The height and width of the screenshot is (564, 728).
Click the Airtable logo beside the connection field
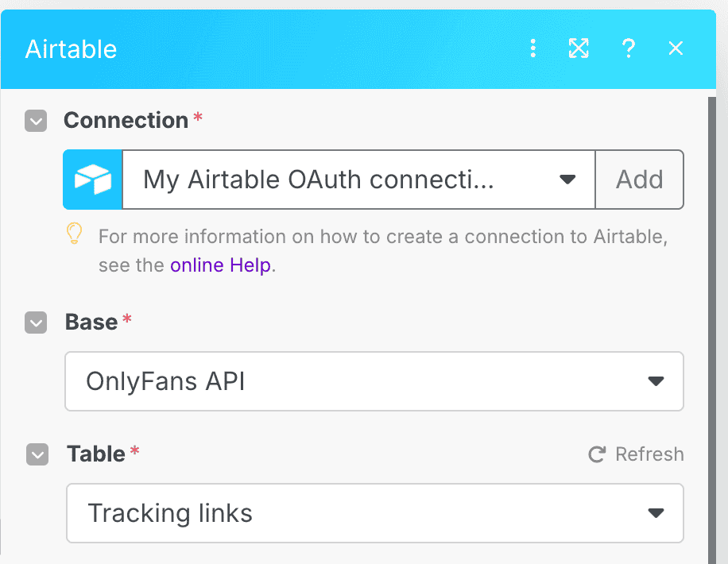pyautogui.click(x=93, y=180)
